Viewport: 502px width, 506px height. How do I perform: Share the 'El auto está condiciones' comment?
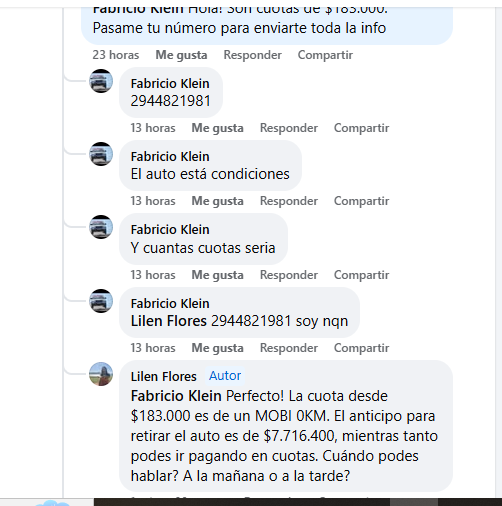tap(361, 201)
